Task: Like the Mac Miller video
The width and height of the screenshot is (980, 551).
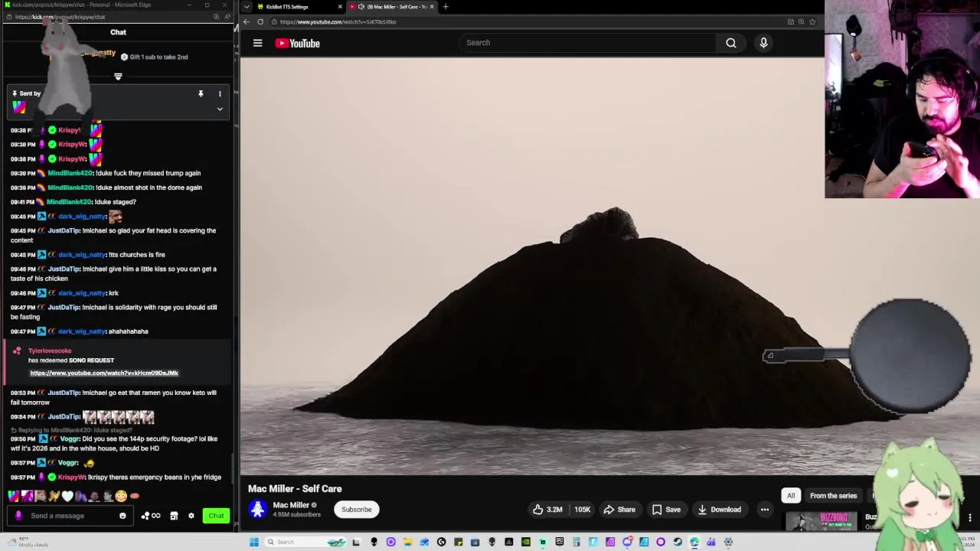Action: [547, 510]
